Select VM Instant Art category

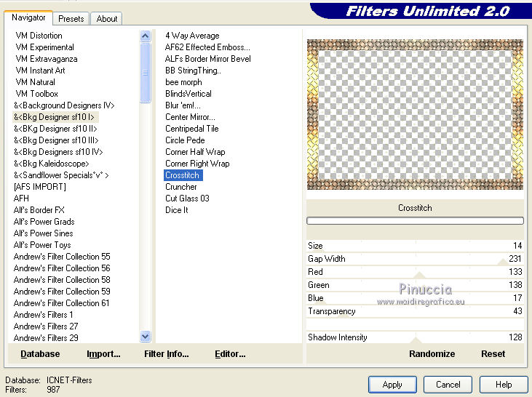click(x=40, y=71)
